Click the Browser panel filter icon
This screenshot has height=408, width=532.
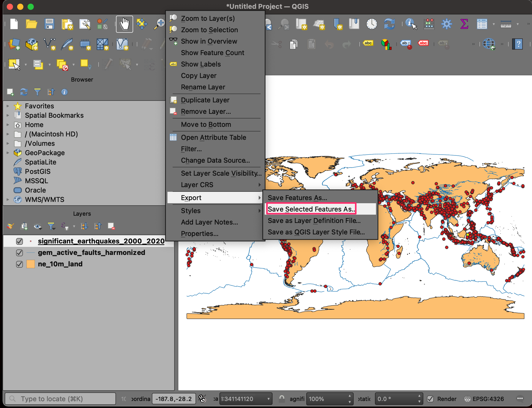click(37, 92)
